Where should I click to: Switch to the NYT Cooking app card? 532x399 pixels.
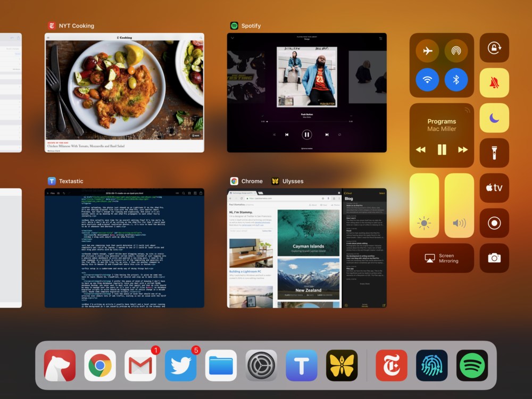124,93
